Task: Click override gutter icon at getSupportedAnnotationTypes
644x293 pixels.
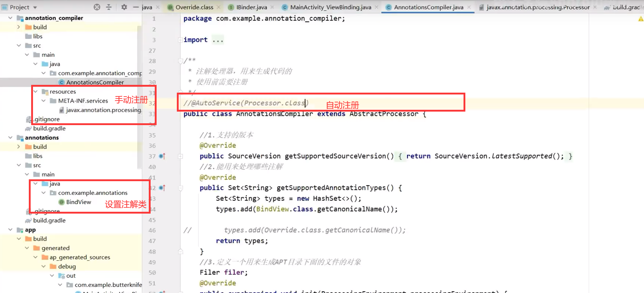Action: [162, 188]
